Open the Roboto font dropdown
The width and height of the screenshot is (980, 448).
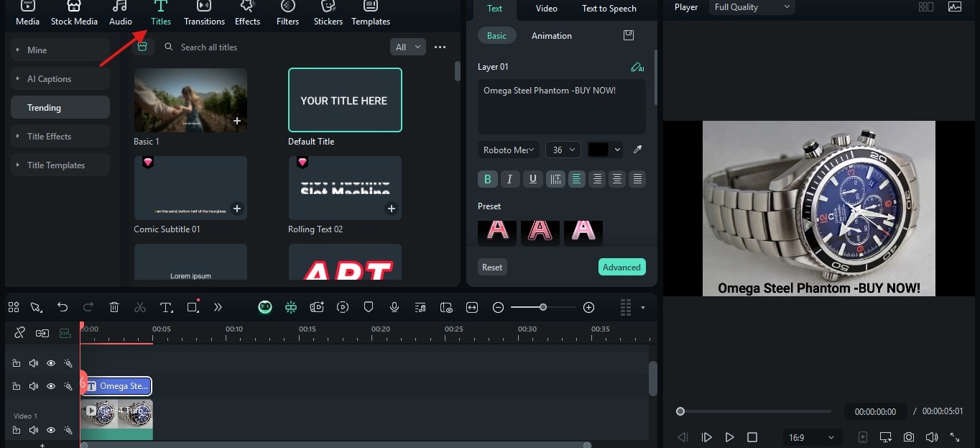(x=508, y=150)
